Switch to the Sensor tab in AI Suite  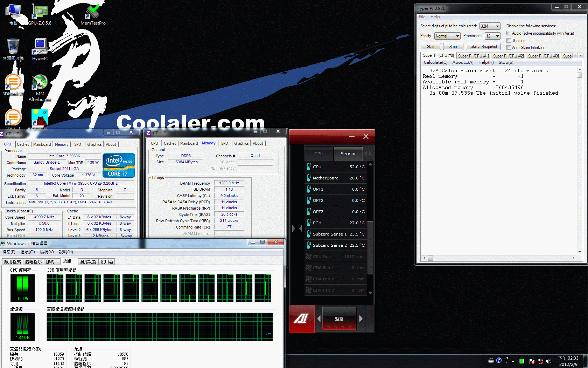coord(348,154)
